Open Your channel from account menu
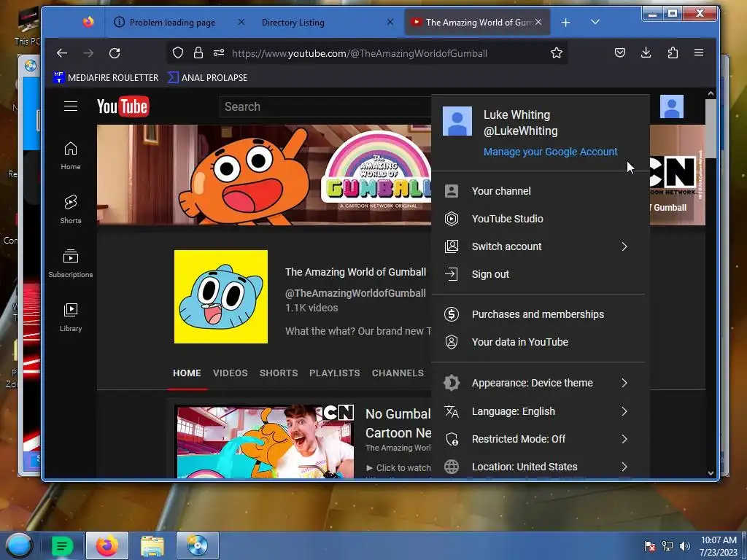The width and height of the screenshot is (747, 560). 538,191
